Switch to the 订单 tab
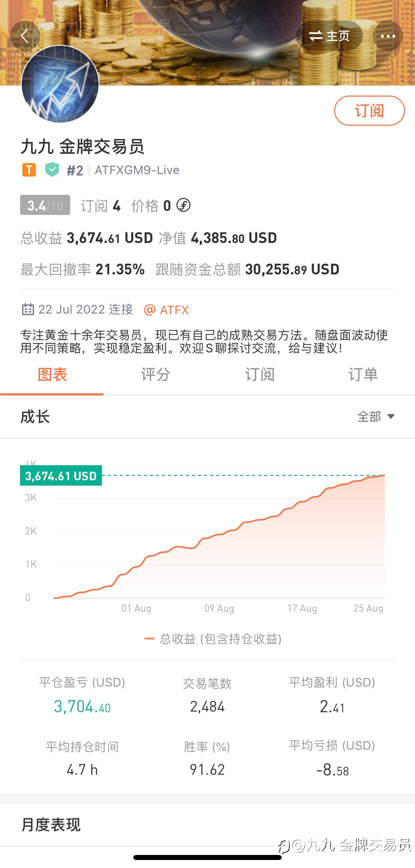The image size is (415, 868). click(363, 375)
